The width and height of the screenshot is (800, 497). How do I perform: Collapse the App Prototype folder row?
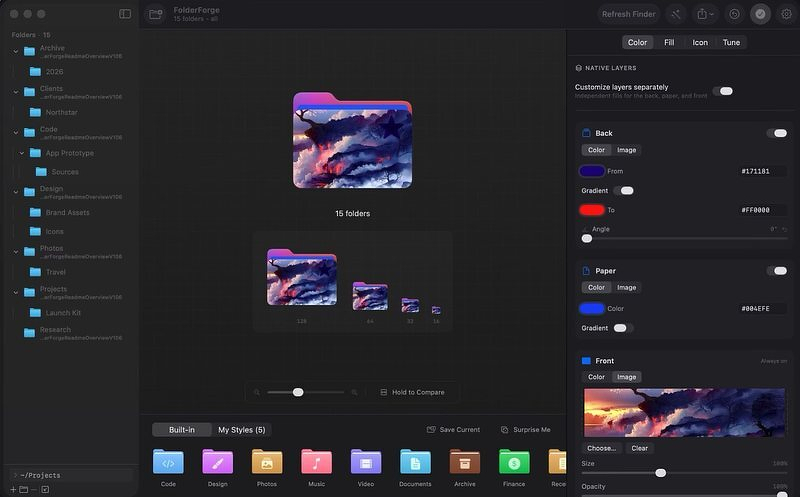pos(22,153)
